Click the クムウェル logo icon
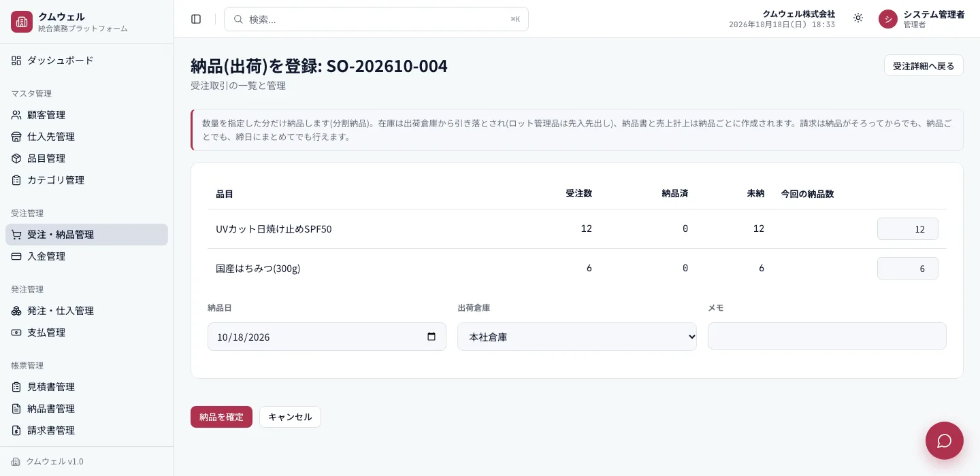Image resolution: width=980 pixels, height=476 pixels. point(22,22)
